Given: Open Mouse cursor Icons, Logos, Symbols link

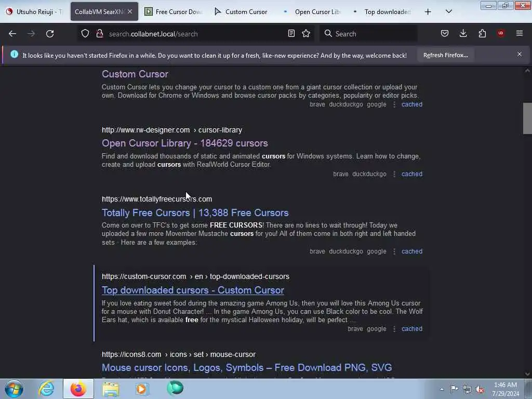Looking at the screenshot, I should tap(247, 368).
